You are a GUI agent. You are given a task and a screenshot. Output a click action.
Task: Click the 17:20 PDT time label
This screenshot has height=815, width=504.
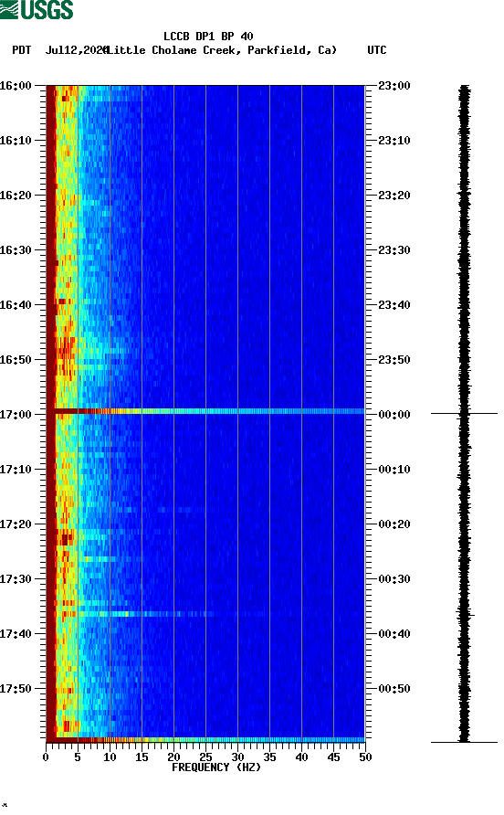coord(16,524)
